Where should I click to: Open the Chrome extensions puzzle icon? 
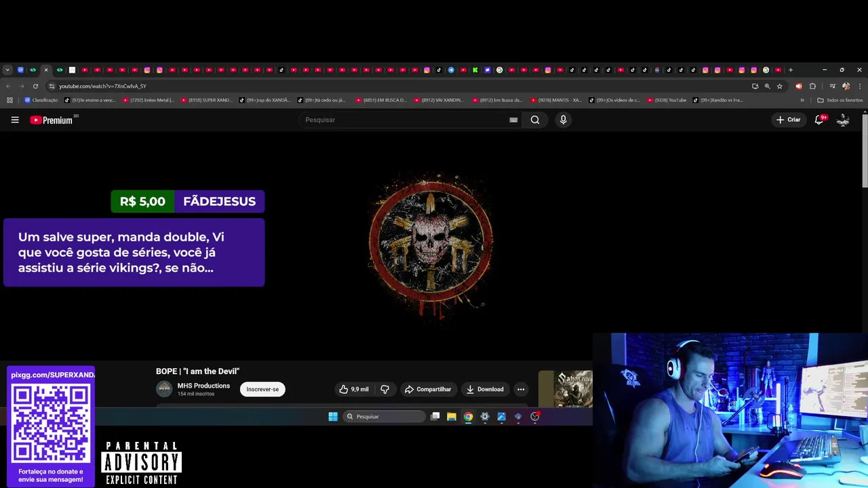pos(812,86)
